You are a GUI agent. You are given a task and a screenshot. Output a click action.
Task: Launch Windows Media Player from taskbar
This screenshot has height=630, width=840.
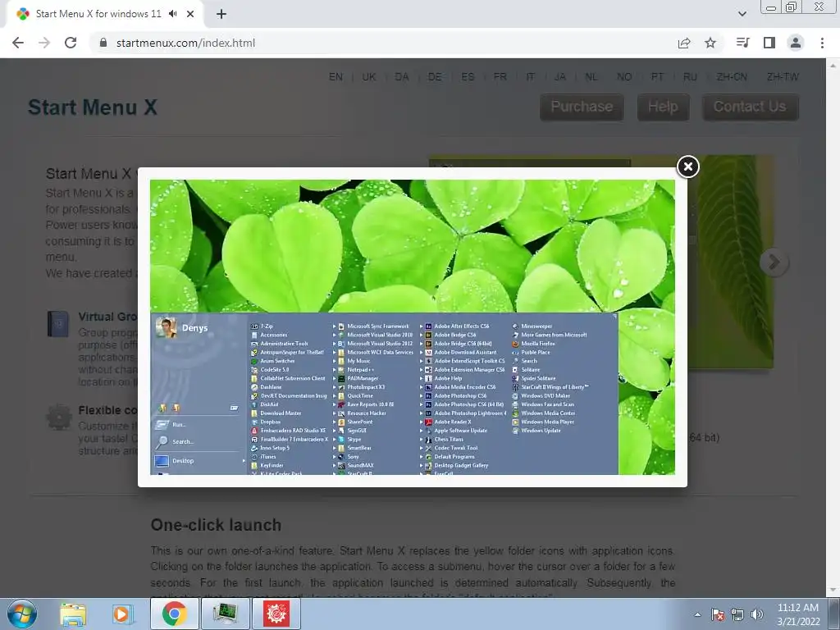pos(122,614)
